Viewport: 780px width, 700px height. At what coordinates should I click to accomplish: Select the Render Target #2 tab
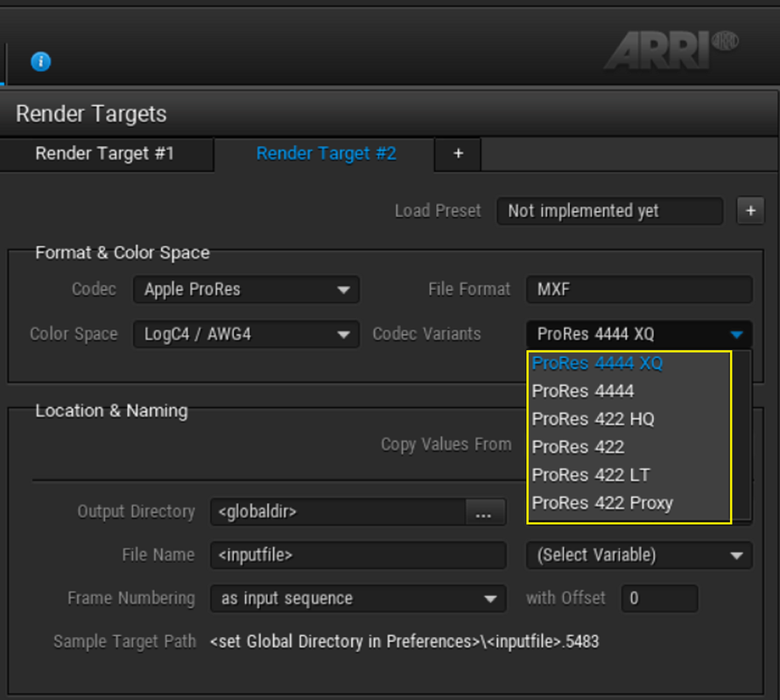(326, 154)
